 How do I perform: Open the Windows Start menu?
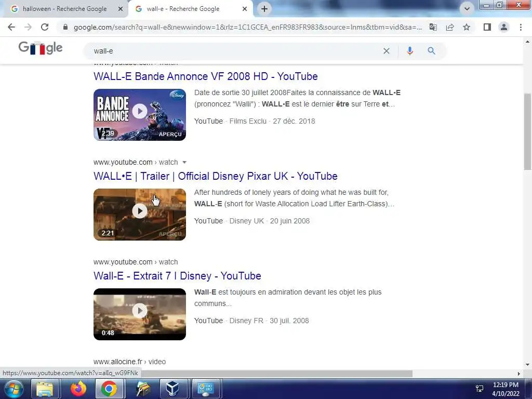pos(13,389)
